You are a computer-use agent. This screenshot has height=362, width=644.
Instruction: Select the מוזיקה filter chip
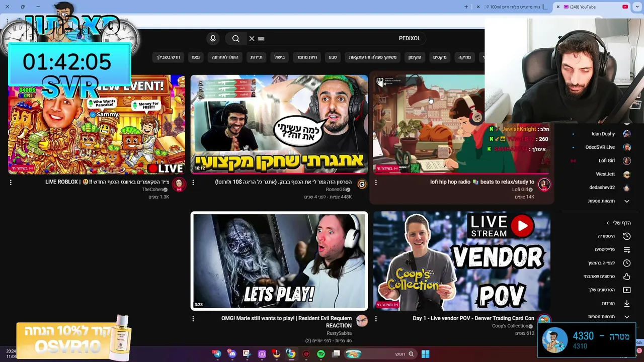464,57
